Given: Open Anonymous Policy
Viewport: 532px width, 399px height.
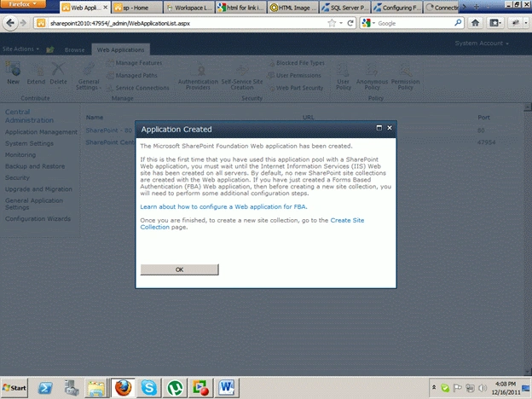Looking at the screenshot, I should pyautogui.click(x=372, y=76).
